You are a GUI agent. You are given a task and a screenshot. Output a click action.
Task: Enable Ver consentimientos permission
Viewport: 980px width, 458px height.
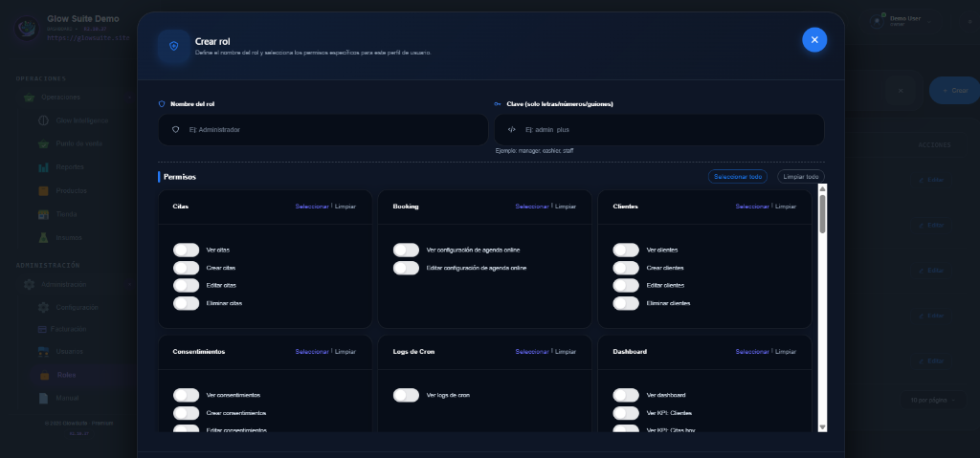point(187,396)
